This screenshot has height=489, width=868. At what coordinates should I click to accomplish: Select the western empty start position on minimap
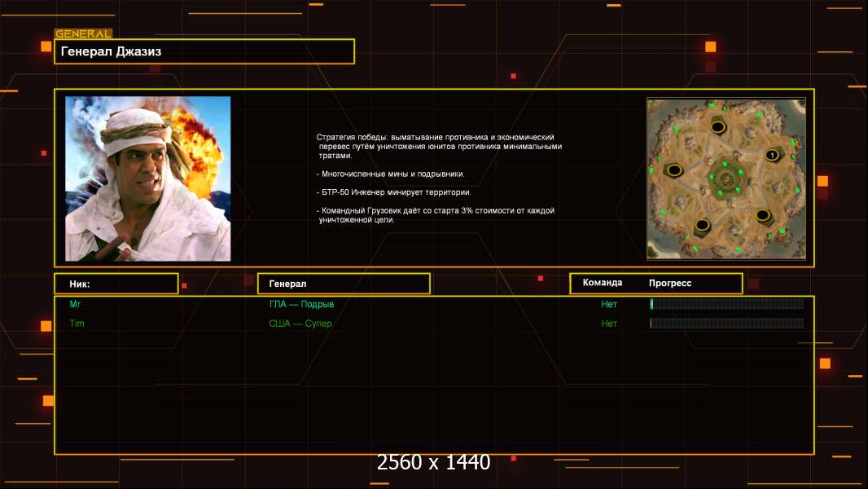point(673,170)
